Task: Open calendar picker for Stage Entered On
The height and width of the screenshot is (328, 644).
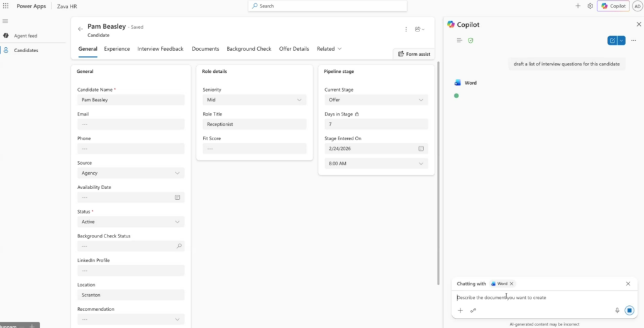Action: pos(421,149)
